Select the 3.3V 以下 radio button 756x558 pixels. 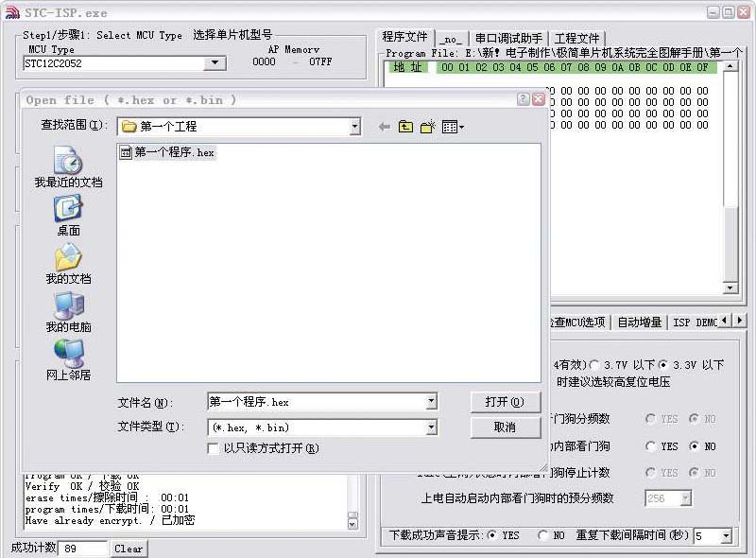point(663,365)
